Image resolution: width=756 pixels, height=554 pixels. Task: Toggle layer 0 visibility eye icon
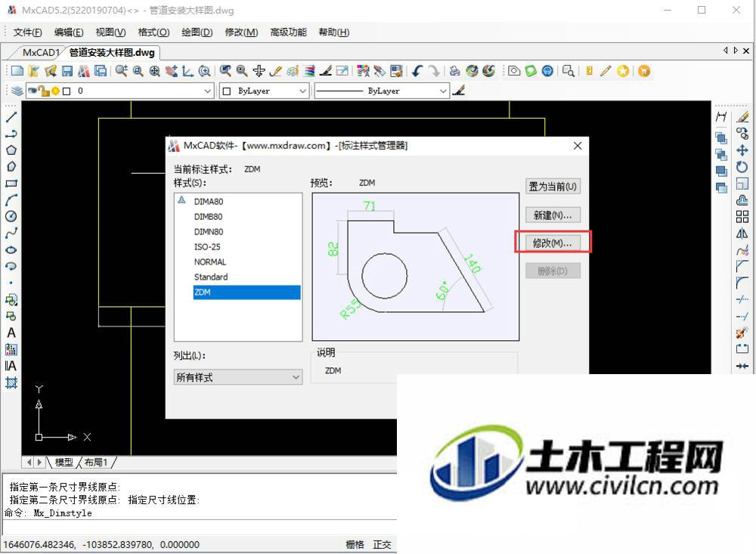click(33, 90)
